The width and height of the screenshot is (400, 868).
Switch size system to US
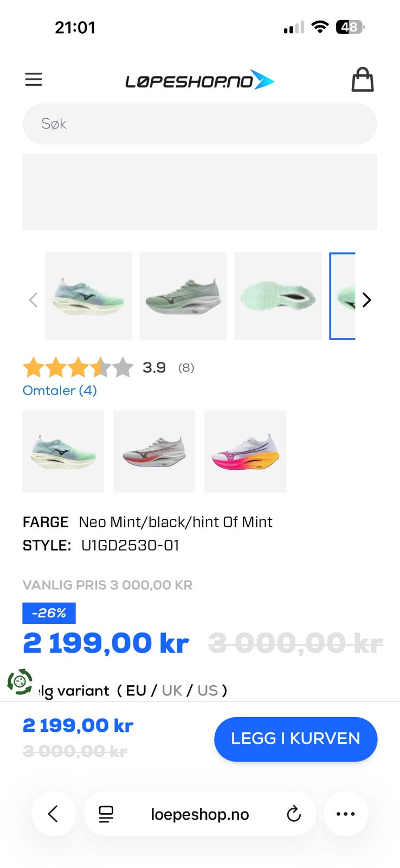coord(208,691)
